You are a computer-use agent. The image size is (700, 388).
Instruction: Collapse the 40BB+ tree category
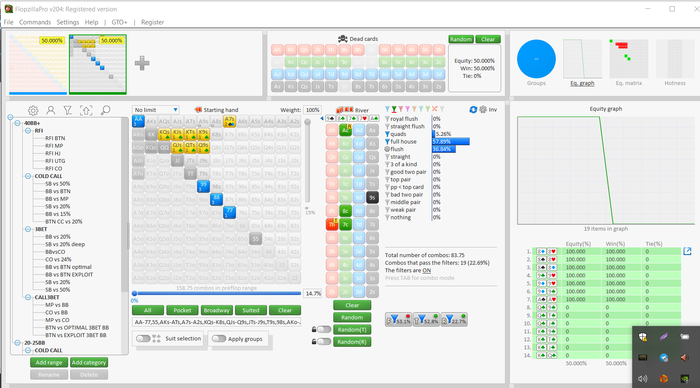(17, 123)
